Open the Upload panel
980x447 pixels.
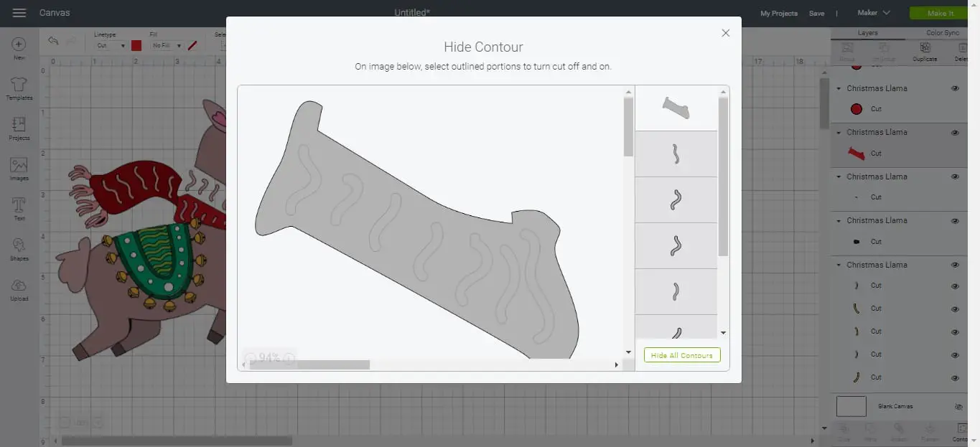click(x=19, y=290)
